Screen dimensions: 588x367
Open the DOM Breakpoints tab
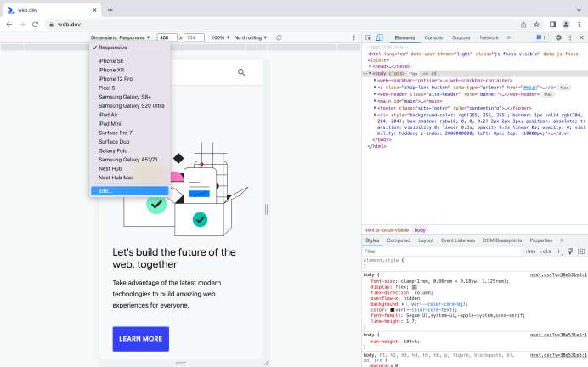coord(502,240)
